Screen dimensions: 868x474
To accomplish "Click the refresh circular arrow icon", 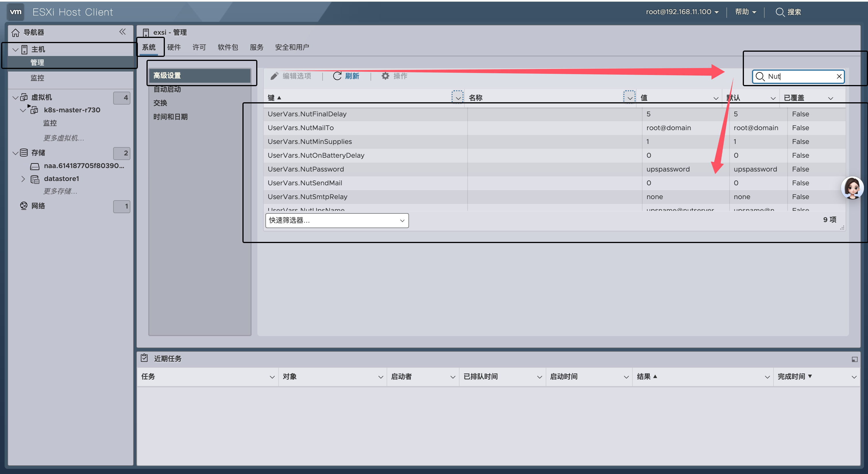I will point(337,76).
